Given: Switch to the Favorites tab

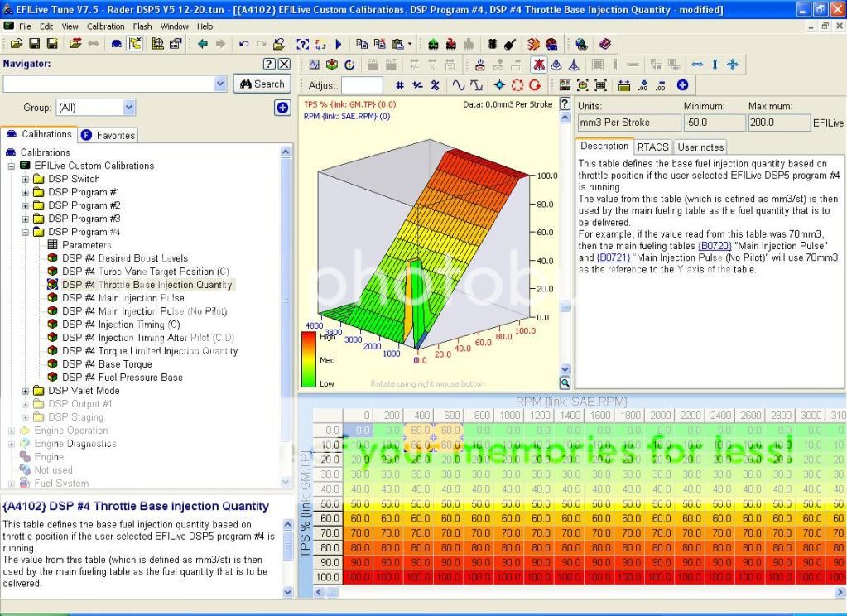Looking at the screenshot, I should [x=108, y=135].
